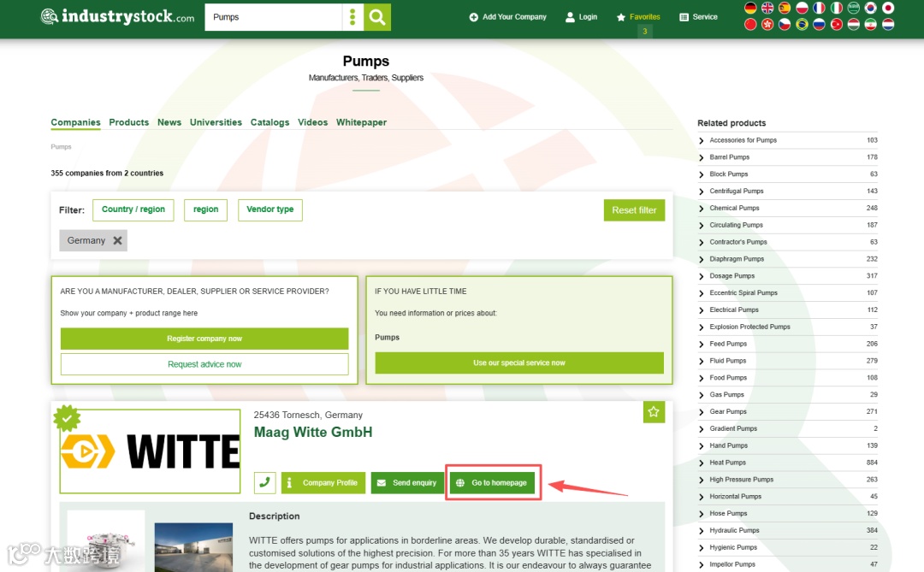Screen dimensions: 924x572
Task: Open the Country / region filter
Action: 133,209
